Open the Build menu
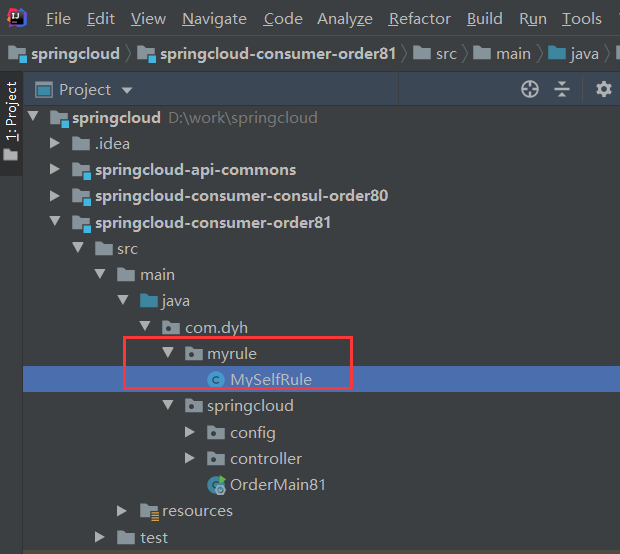620x554 pixels. coord(484,19)
